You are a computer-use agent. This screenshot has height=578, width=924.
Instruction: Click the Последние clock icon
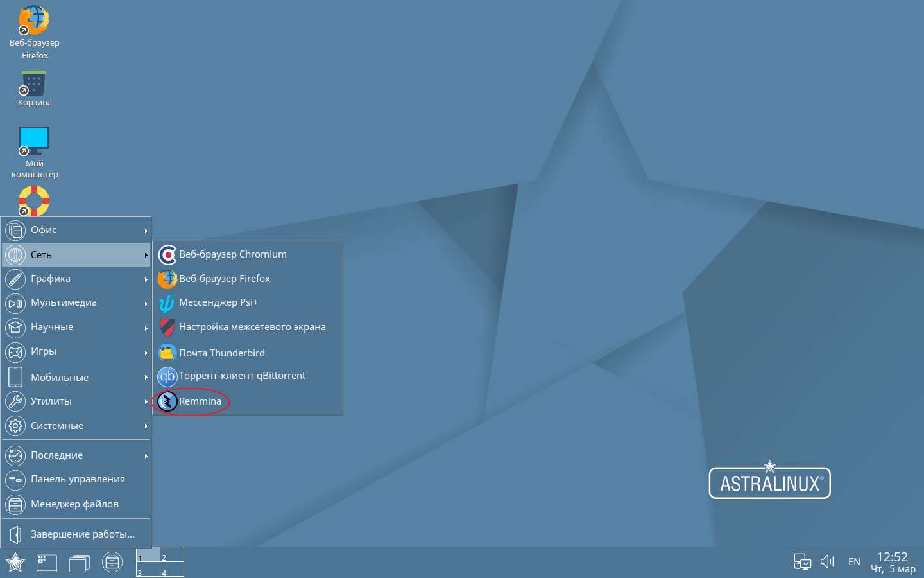tap(15, 455)
